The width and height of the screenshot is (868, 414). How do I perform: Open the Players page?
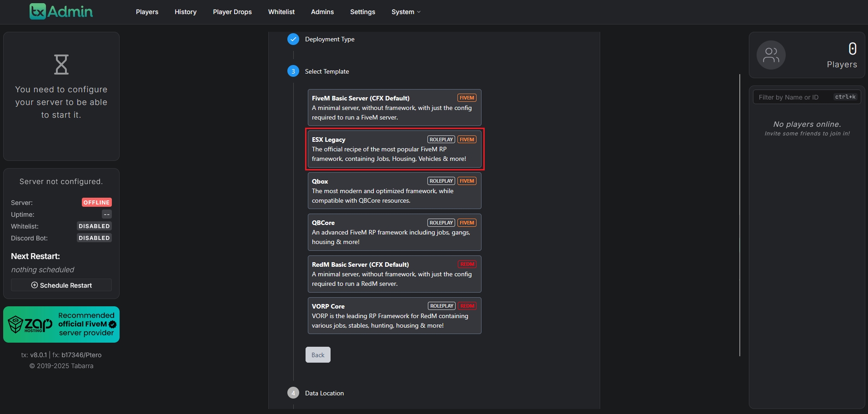pos(147,12)
